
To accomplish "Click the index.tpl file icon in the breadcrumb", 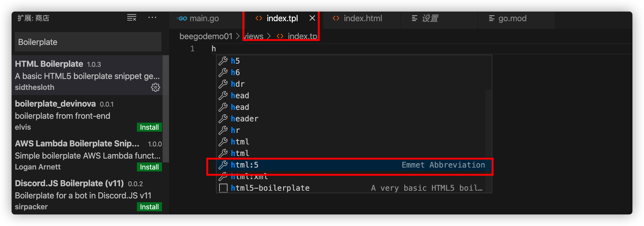I will click(x=281, y=36).
